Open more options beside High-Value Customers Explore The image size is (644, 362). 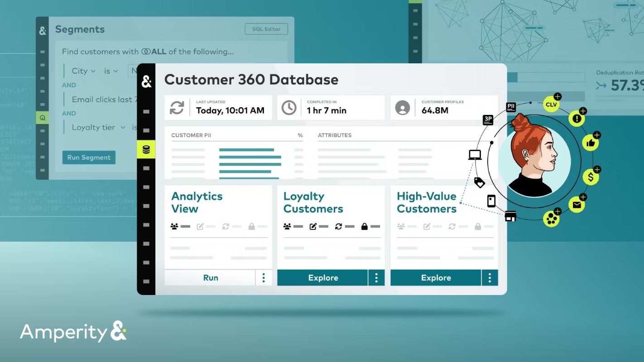coord(490,278)
